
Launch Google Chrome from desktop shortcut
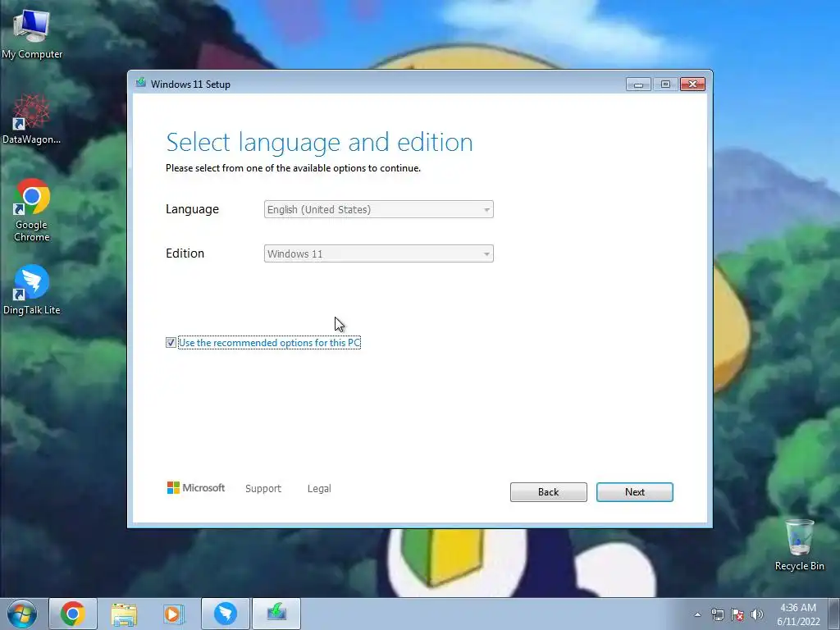pyautogui.click(x=32, y=209)
